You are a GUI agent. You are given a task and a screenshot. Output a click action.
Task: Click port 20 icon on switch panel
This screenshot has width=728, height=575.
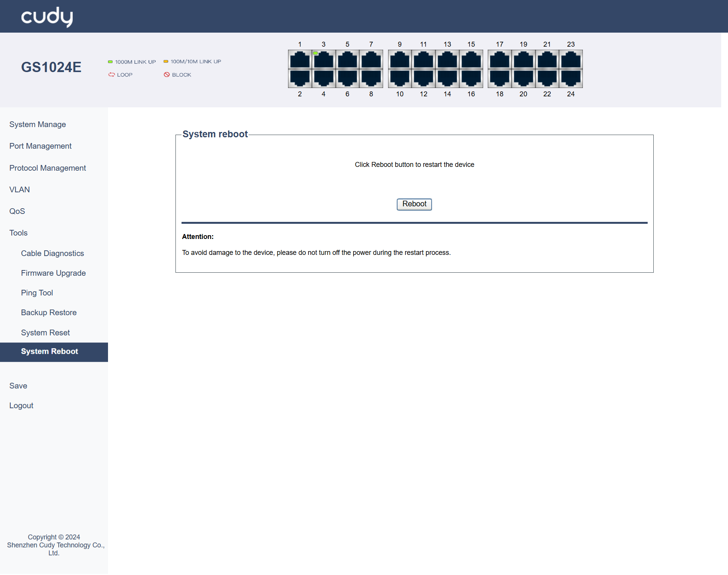point(523,78)
